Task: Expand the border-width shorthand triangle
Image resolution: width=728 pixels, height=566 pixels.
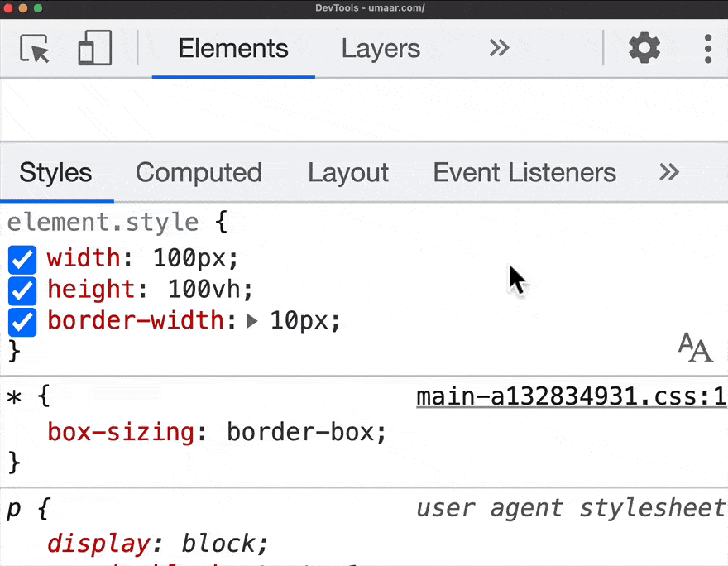Action: (251, 321)
